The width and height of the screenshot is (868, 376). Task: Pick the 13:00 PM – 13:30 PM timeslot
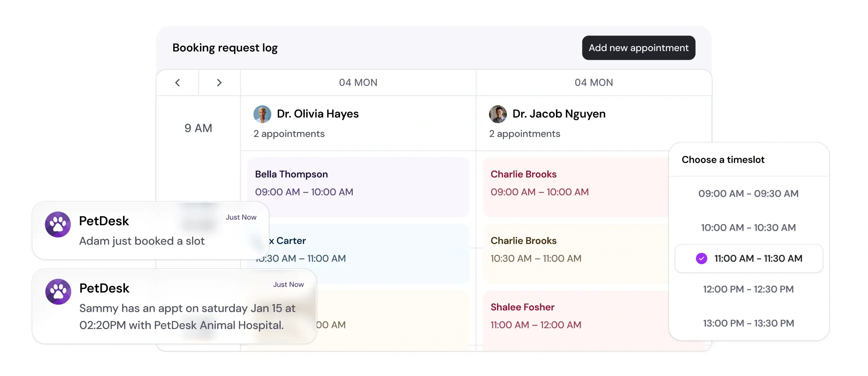[748, 323]
